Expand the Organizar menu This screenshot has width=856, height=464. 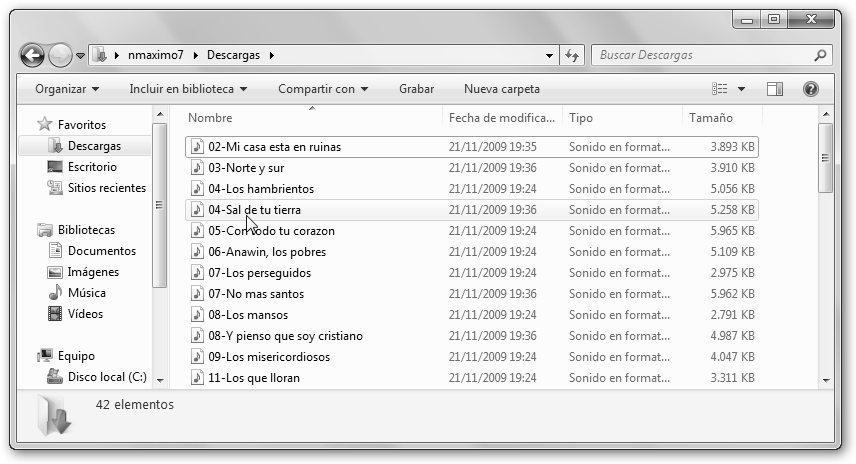[x=66, y=89]
